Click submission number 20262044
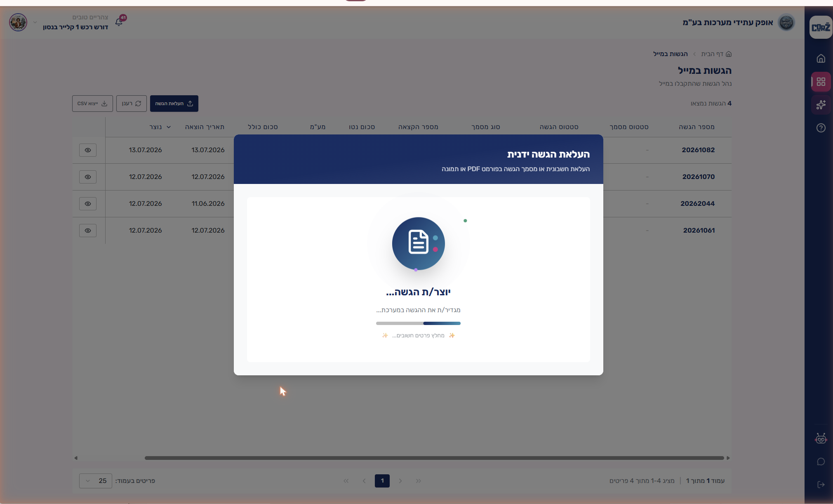This screenshot has width=833, height=504. point(698,204)
